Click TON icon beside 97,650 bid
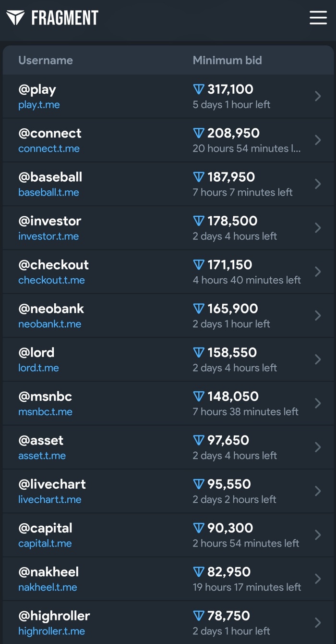336x644 pixels. point(199,440)
